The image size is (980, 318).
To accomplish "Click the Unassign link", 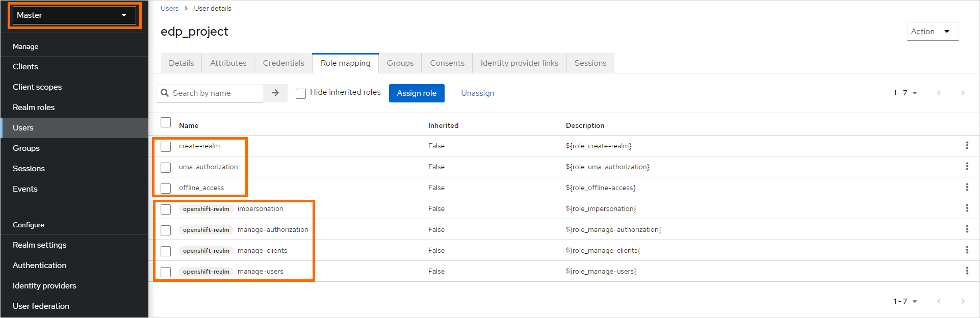I will click(477, 93).
